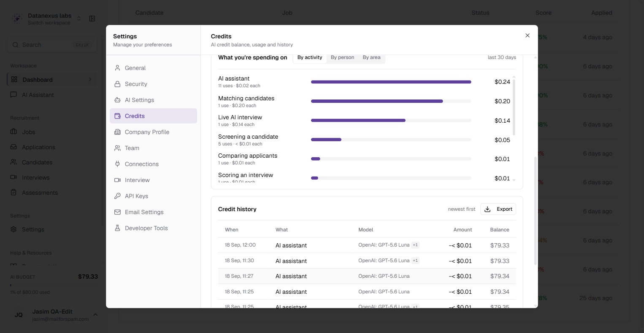
Task: Click the sidebar Search field
Action: pos(52,45)
